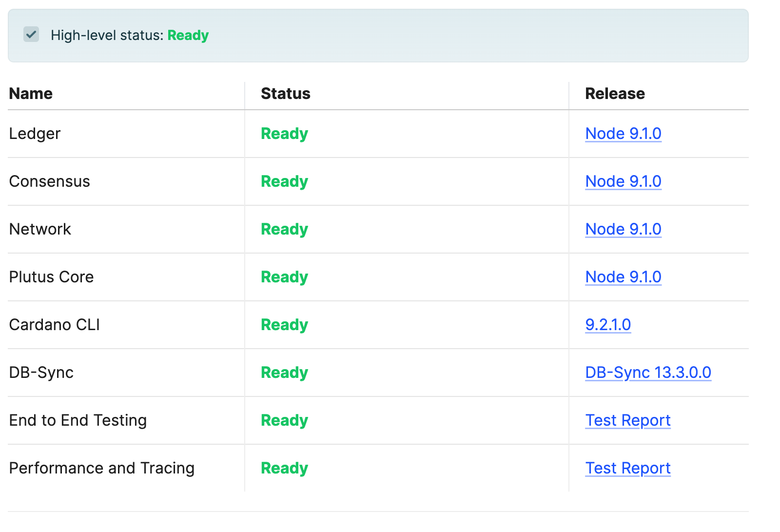The image size is (780, 532).
Task: Open Test Report for End to End Testing
Action: pos(627,420)
